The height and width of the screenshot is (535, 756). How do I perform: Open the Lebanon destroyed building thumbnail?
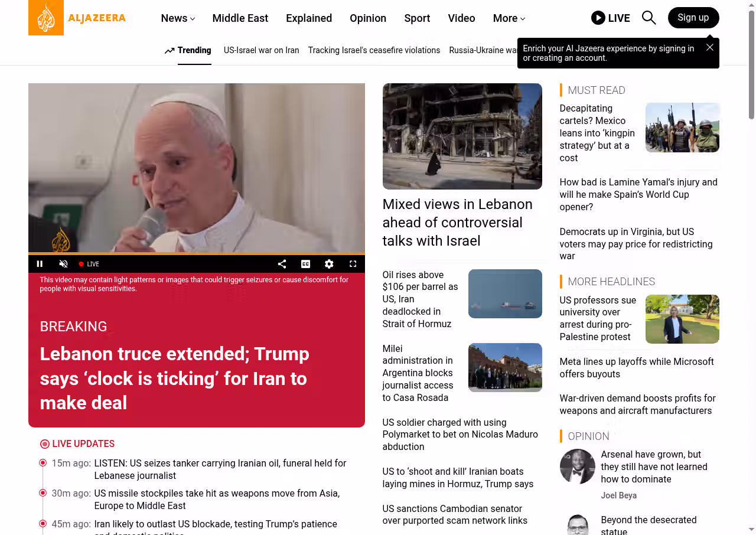462,136
